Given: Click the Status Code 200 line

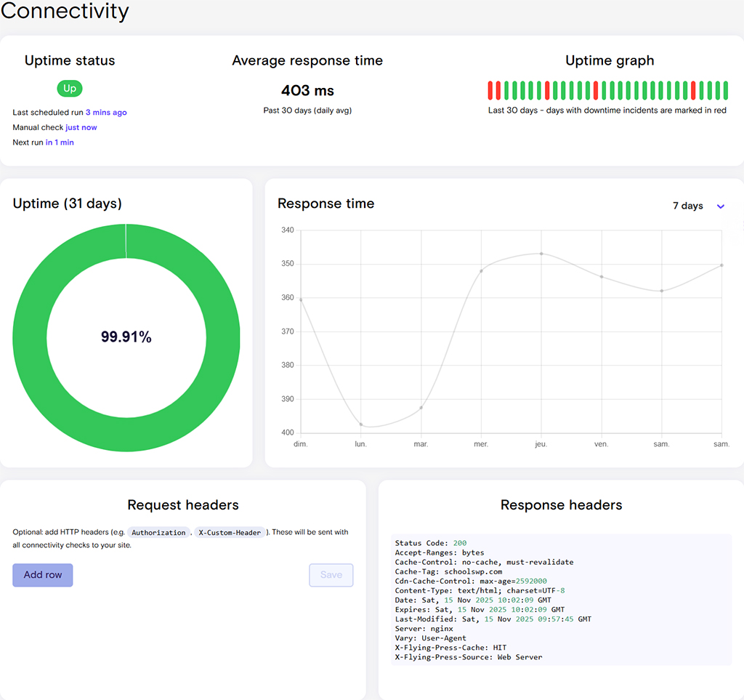Looking at the screenshot, I should (429, 542).
